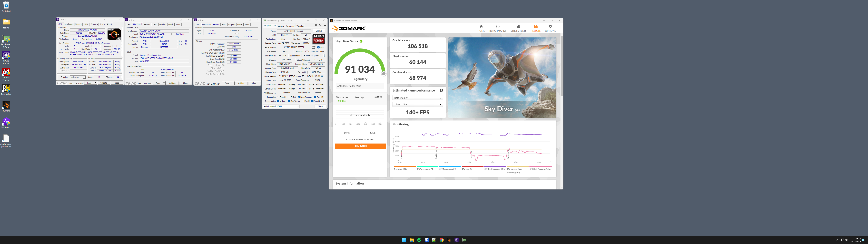This screenshot has height=244, width=868.
Task: Open the Roskakori recycle bin desktop icon
Action: (6, 6)
